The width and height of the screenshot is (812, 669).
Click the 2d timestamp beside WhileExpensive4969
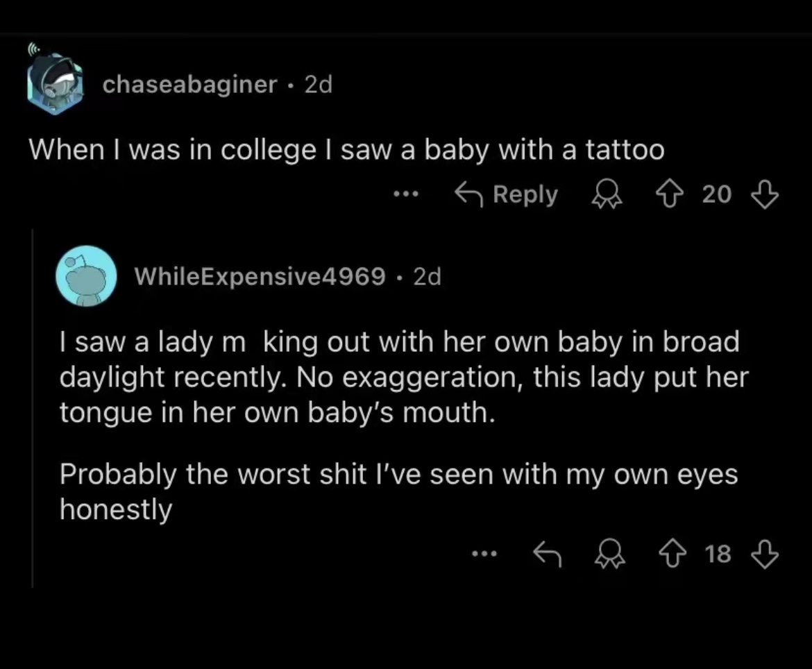[427, 277]
